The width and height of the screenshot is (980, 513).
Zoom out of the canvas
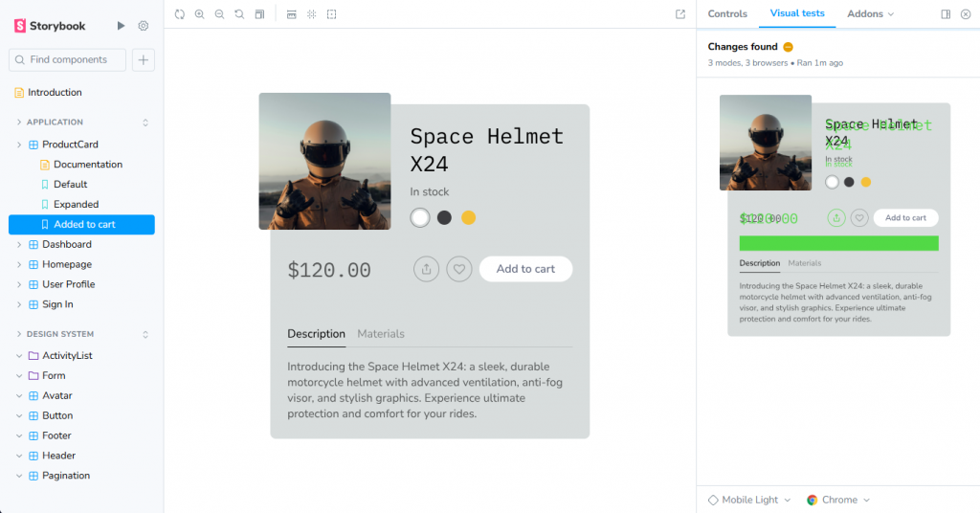(x=219, y=14)
